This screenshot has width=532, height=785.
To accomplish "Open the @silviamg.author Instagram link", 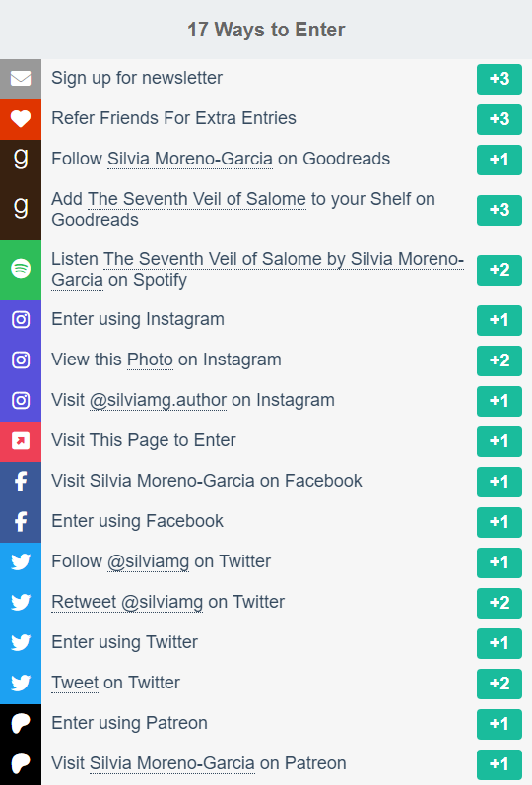I will [158, 401].
